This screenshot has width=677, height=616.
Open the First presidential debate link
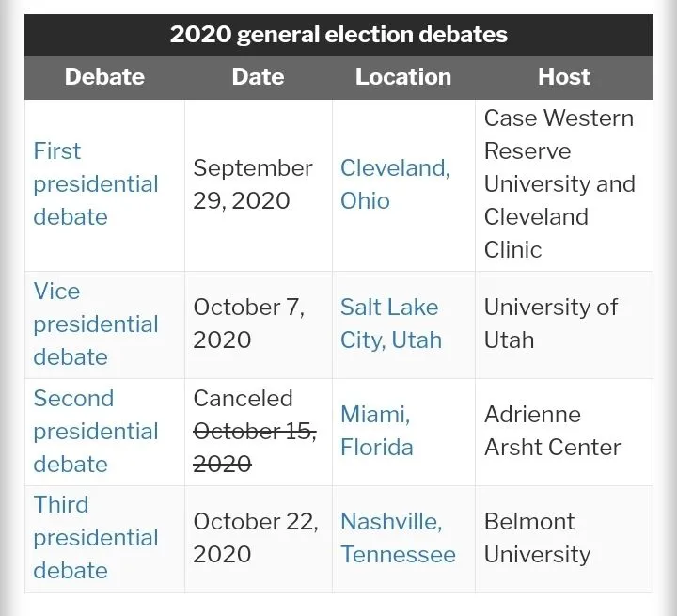tap(95, 184)
